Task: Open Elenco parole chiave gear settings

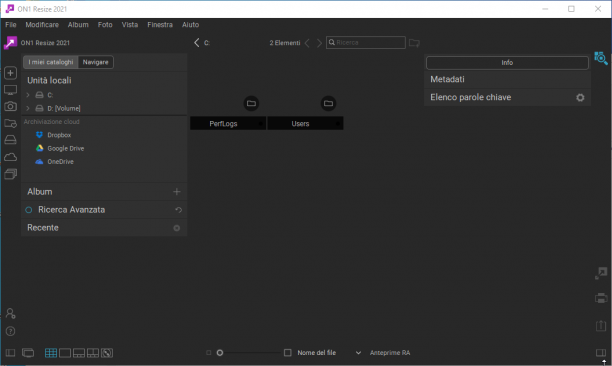Action: [x=580, y=98]
